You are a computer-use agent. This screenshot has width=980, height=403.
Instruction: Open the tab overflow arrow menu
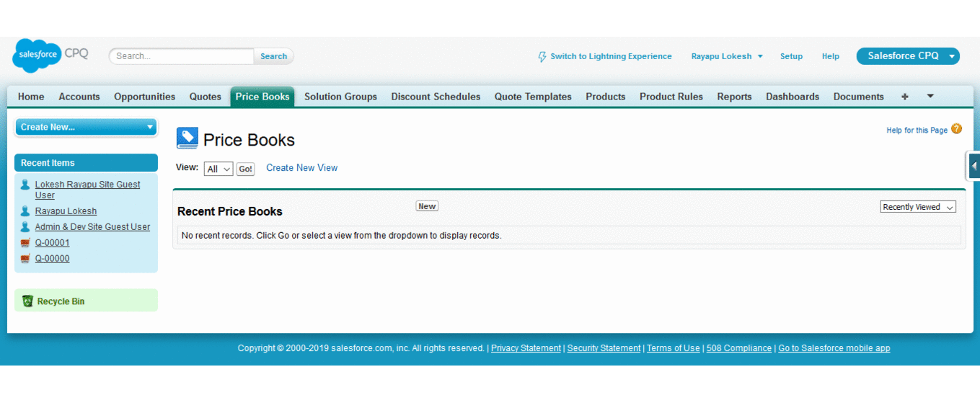click(x=930, y=96)
